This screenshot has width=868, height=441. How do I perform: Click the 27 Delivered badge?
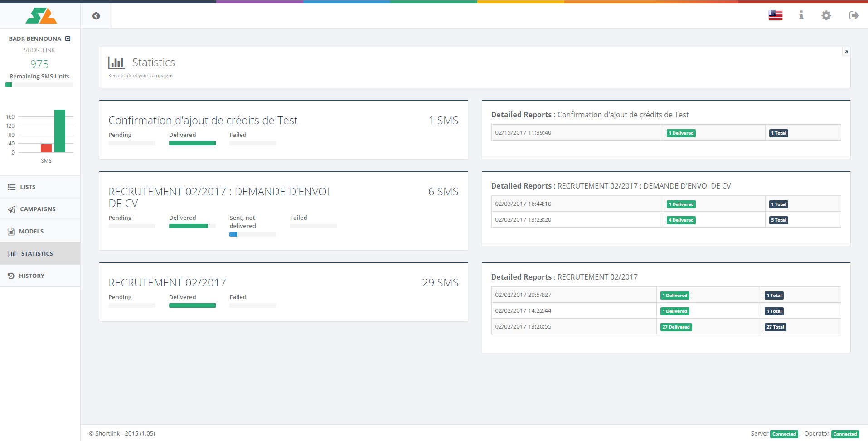coord(676,327)
